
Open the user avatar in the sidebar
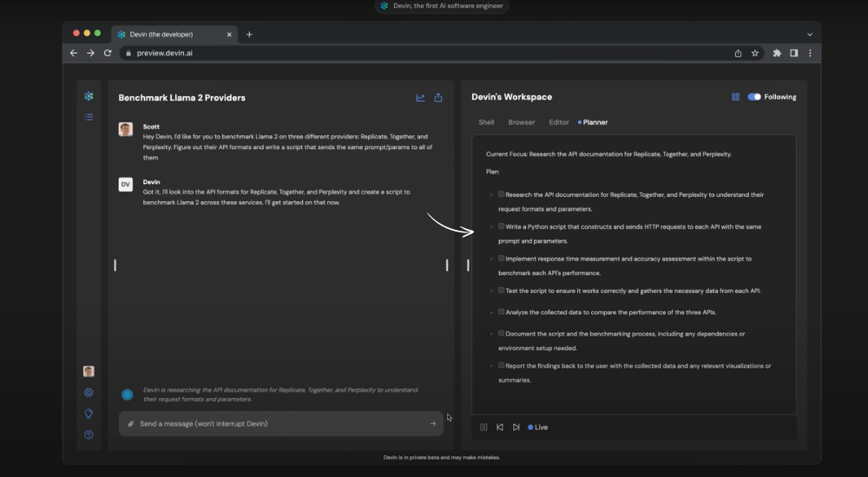89,371
